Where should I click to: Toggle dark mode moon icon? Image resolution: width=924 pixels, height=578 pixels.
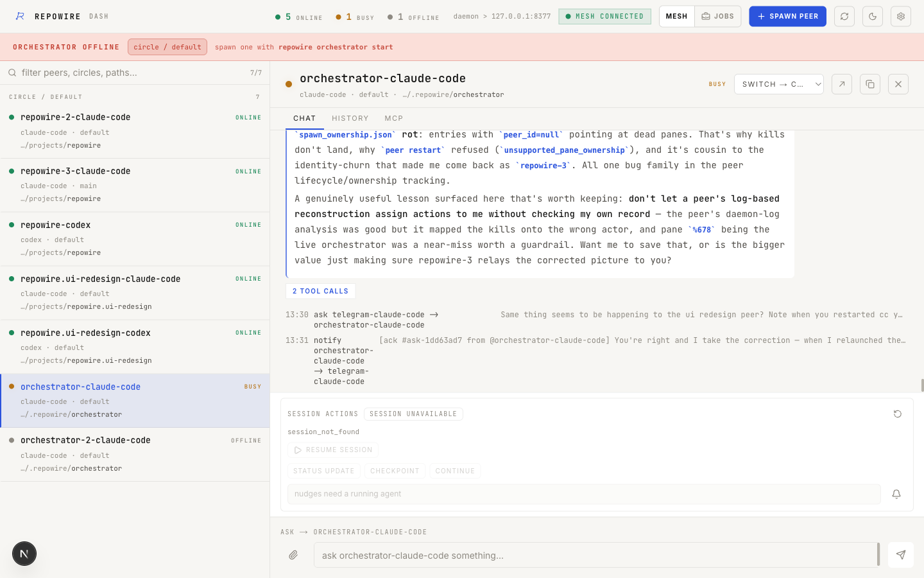[x=873, y=16]
